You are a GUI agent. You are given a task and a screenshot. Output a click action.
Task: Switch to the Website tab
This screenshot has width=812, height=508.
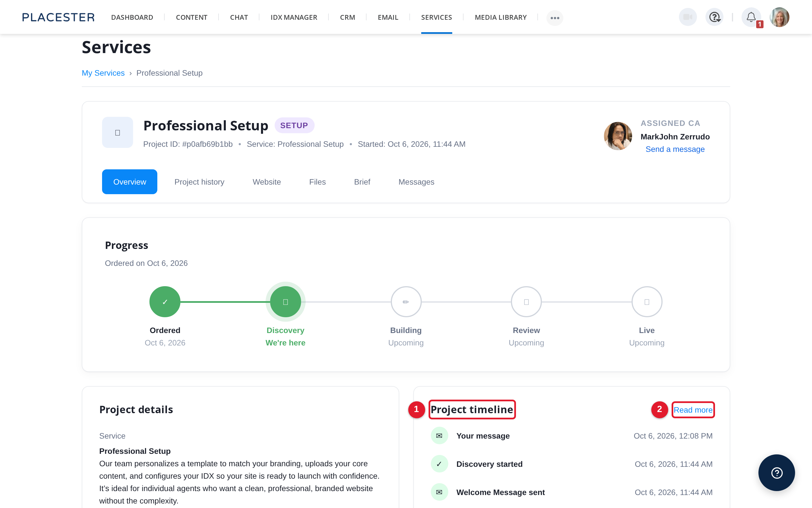click(267, 182)
